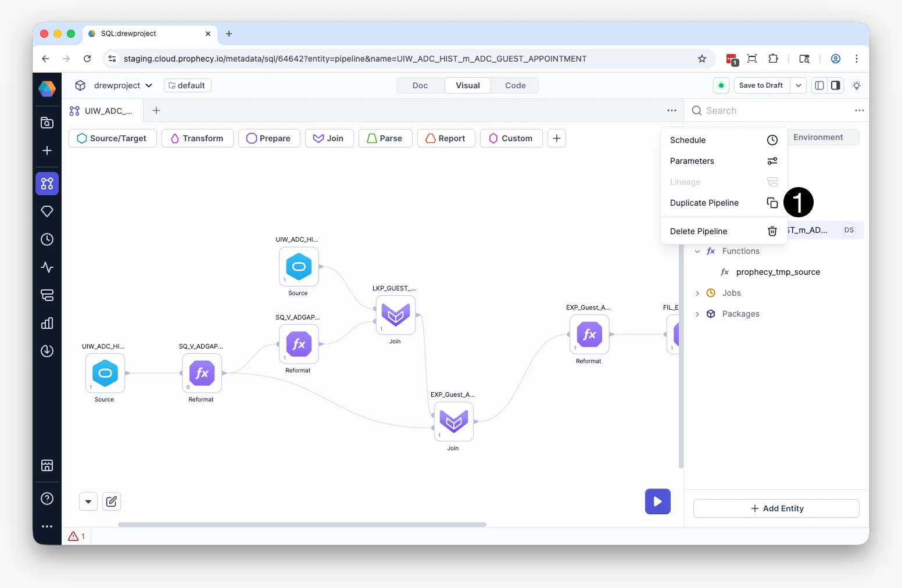Open Source/Target gem category
The height and width of the screenshot is (588, 902).
coord(113,138)
